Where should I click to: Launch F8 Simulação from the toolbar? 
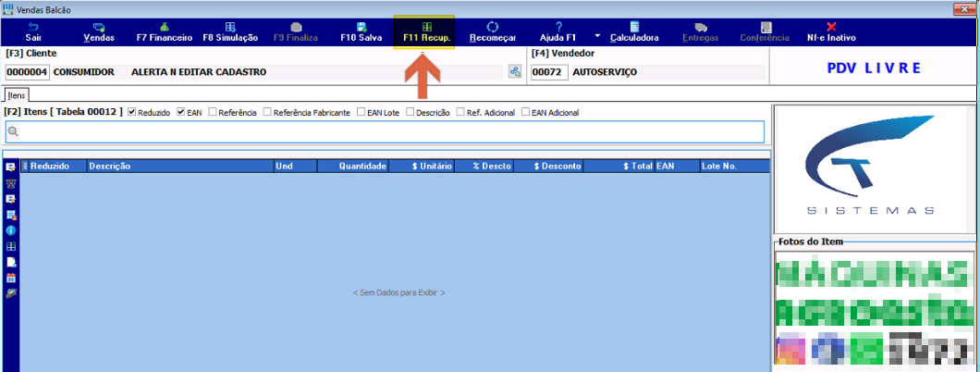230,32
